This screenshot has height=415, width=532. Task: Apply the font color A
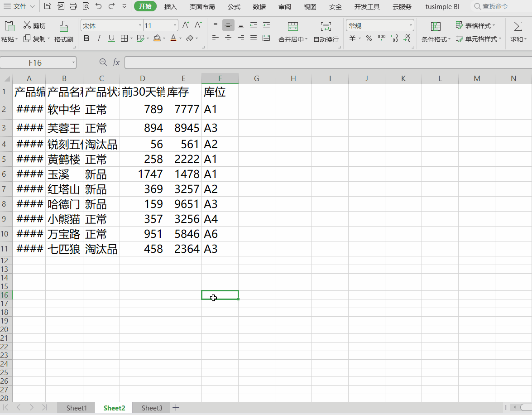point(173,39)
